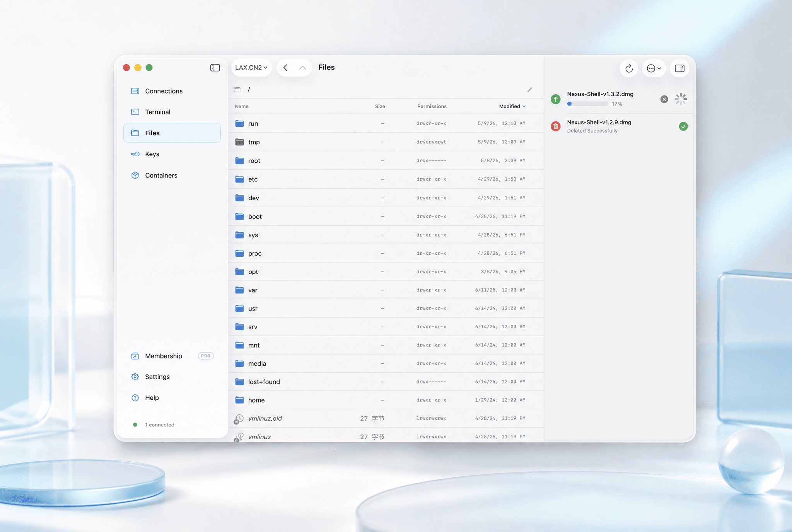Select the usr folder icon

(240, 308)
